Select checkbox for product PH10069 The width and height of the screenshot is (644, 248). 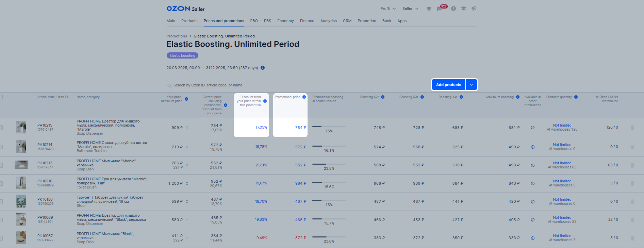point(1,220)
